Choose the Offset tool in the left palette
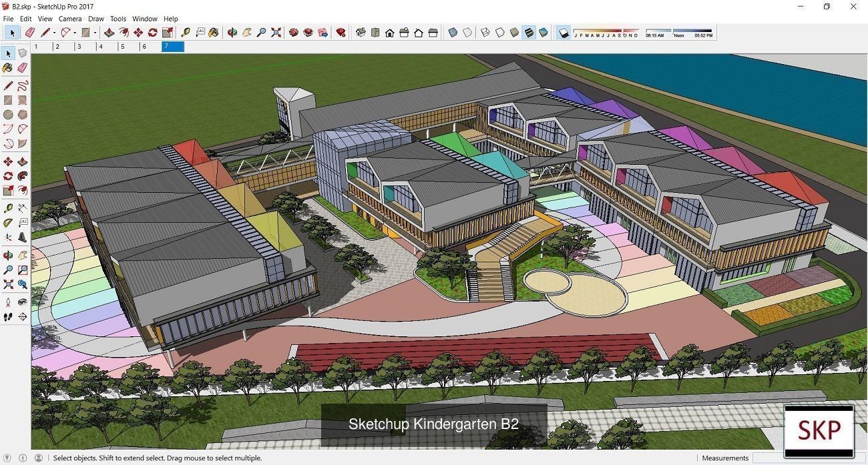Image resolution: width=868 pixels, height=465 pixels. click(x=23, y=191)
